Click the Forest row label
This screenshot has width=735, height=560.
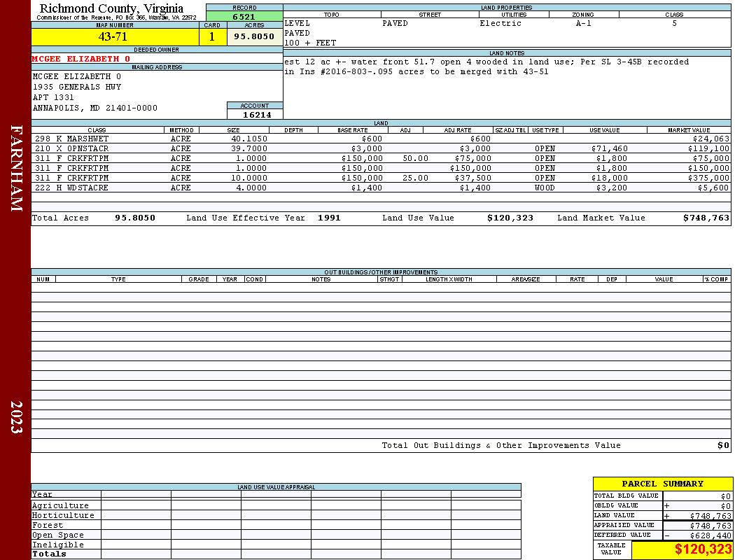(48, 525)
